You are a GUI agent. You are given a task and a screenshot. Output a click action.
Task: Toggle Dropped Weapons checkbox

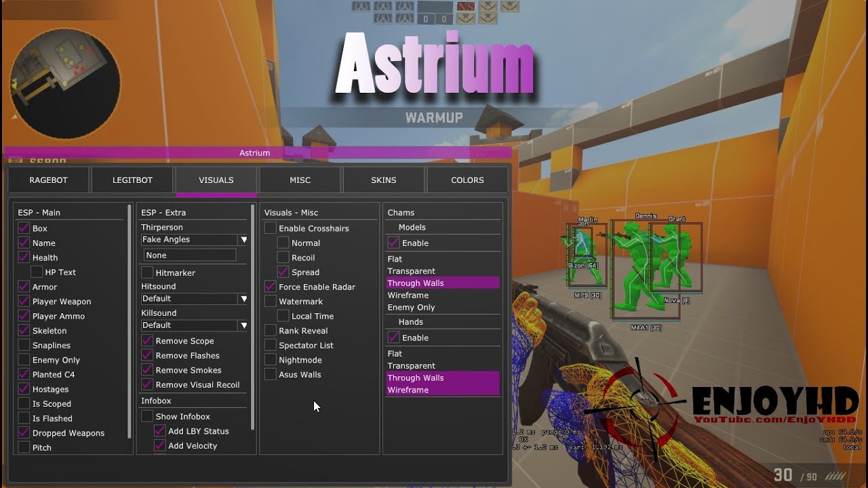pos(24,432)
